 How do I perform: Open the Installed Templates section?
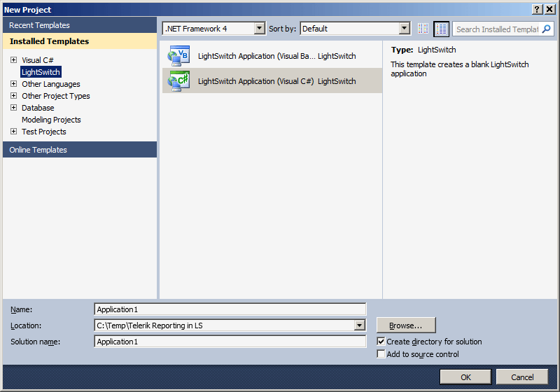pyautogui.click(x=80, y=41)
